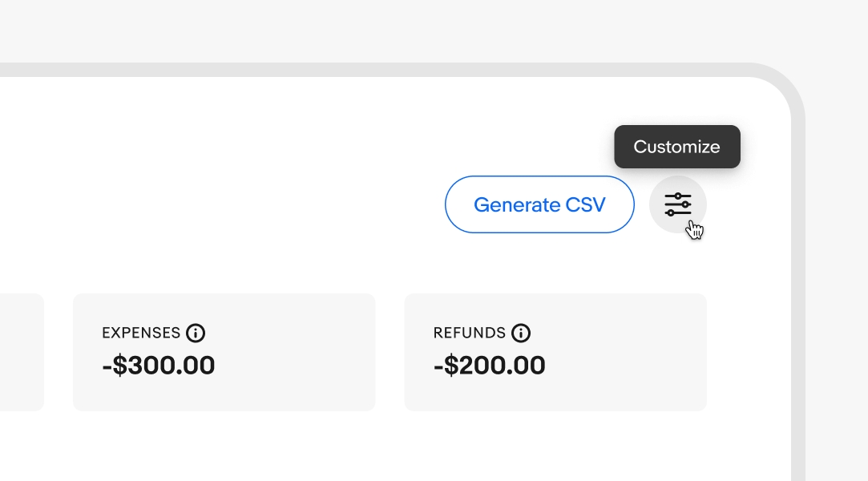The height and width of the screenshot is (481, 868).
Task: Open the Refunds info icon
Action: pos(521,333)
